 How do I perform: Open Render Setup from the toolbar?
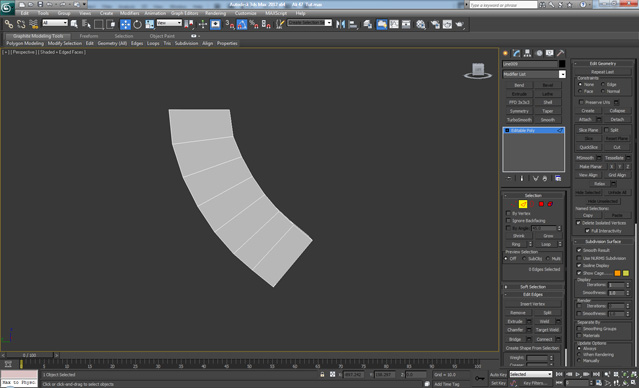pyautogui.click(x=435, y=24)
